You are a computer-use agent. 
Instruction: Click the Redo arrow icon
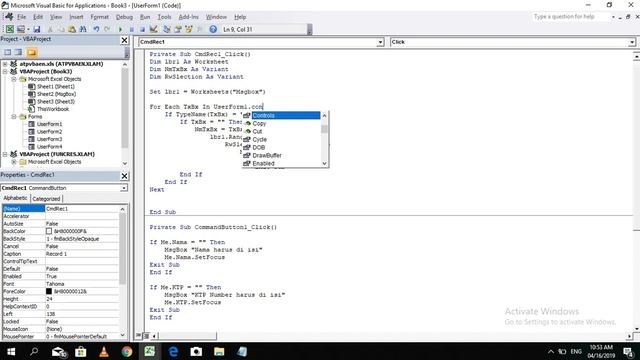tap(107, 29)
